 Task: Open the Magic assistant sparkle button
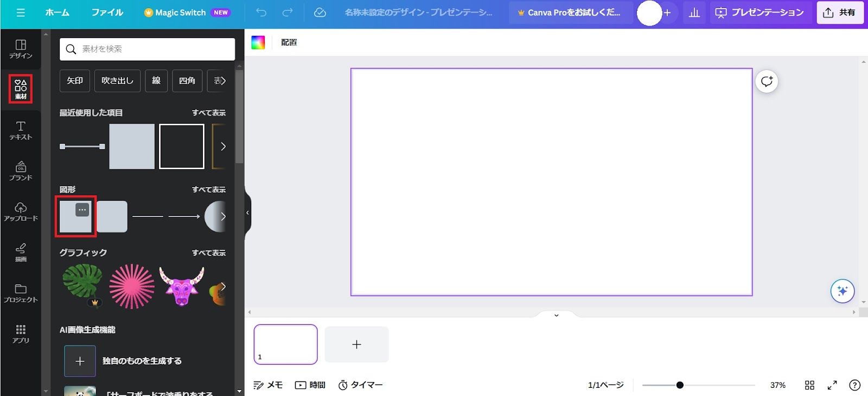click(x=842, y=291)
